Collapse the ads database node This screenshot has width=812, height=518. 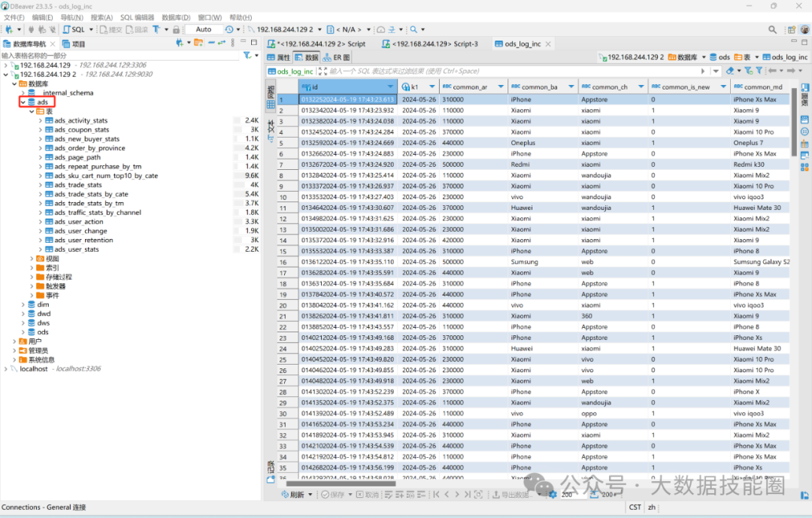(23, 102)
